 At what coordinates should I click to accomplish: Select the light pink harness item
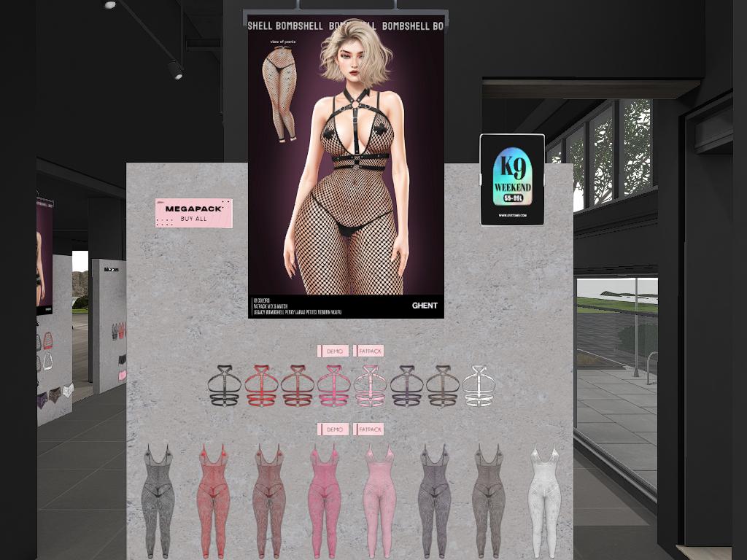pos(370,386)
